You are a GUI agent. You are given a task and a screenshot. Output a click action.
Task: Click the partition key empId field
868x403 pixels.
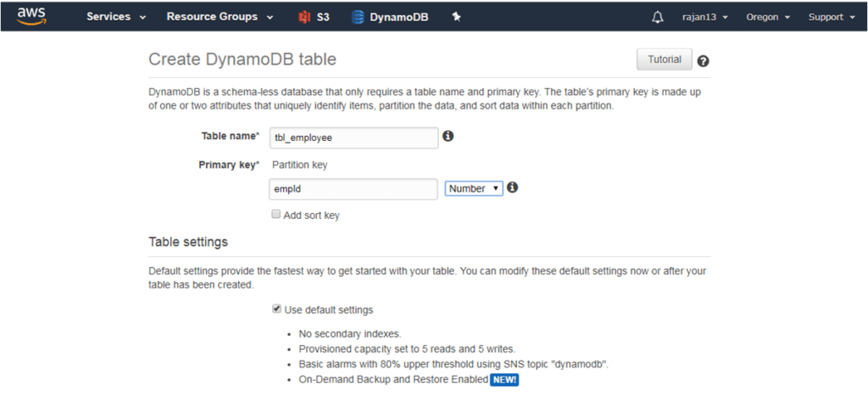tap(353, 188)
